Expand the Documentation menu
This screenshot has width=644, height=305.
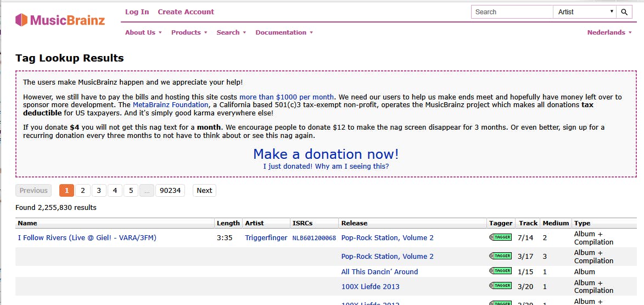coord(284,32)
